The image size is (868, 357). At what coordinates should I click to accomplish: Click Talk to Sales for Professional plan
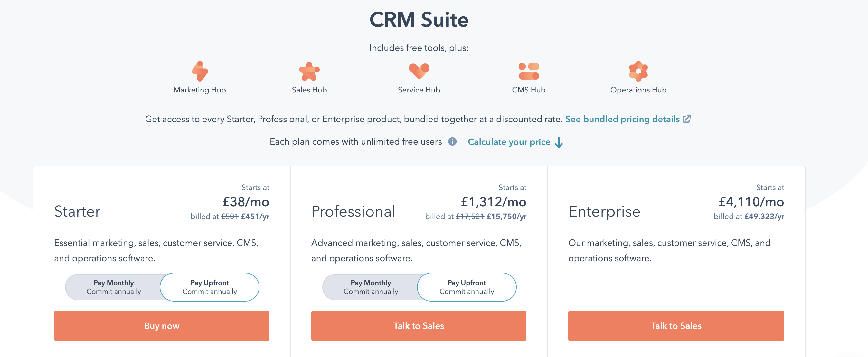point(419,326)
